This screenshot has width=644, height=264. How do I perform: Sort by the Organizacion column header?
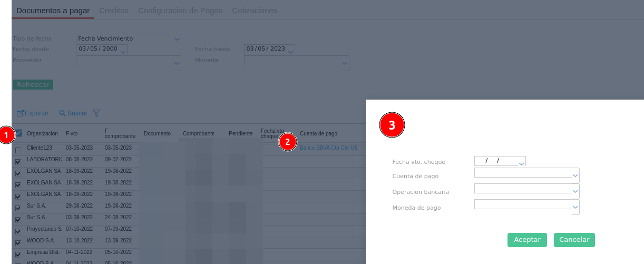[42, 134]
